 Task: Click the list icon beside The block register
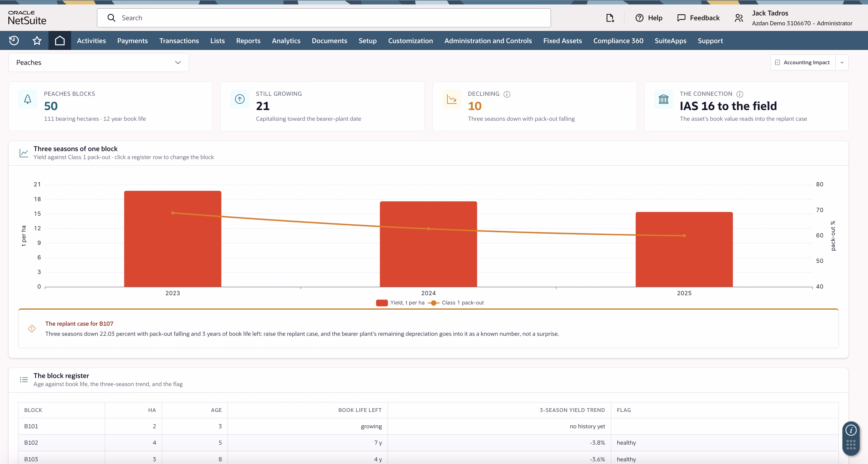[x=23, y=380]
